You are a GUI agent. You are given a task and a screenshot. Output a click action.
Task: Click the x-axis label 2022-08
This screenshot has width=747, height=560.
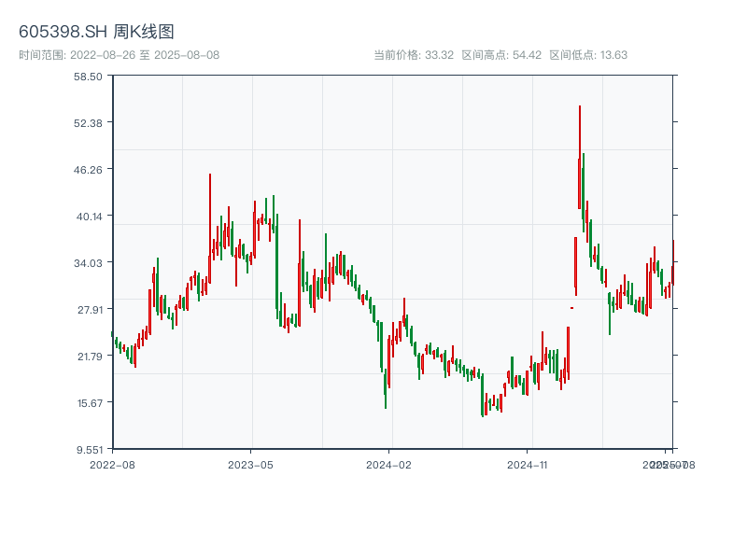112,465
